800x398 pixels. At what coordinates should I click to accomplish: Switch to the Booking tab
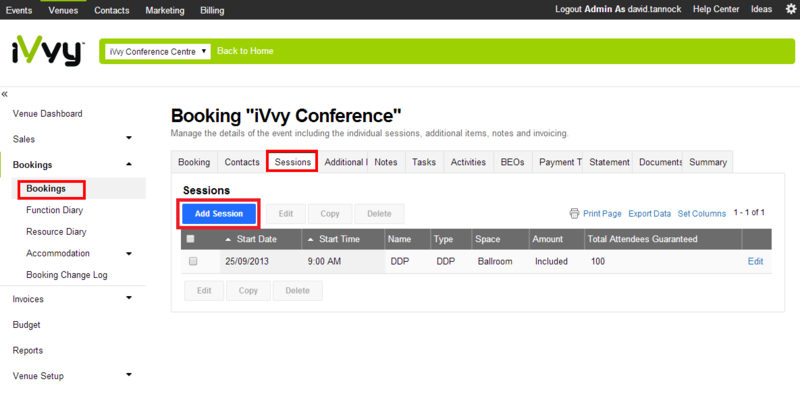coord(194,162)
